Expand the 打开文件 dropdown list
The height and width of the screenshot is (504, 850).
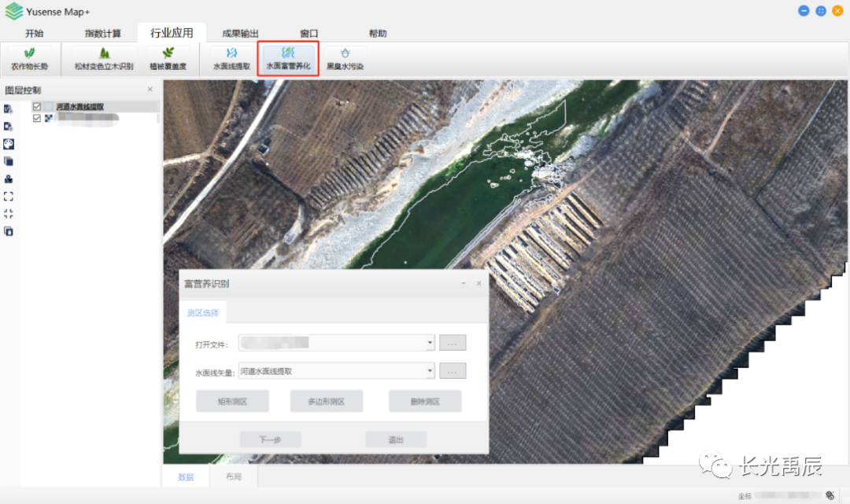(x=430, y=343)
